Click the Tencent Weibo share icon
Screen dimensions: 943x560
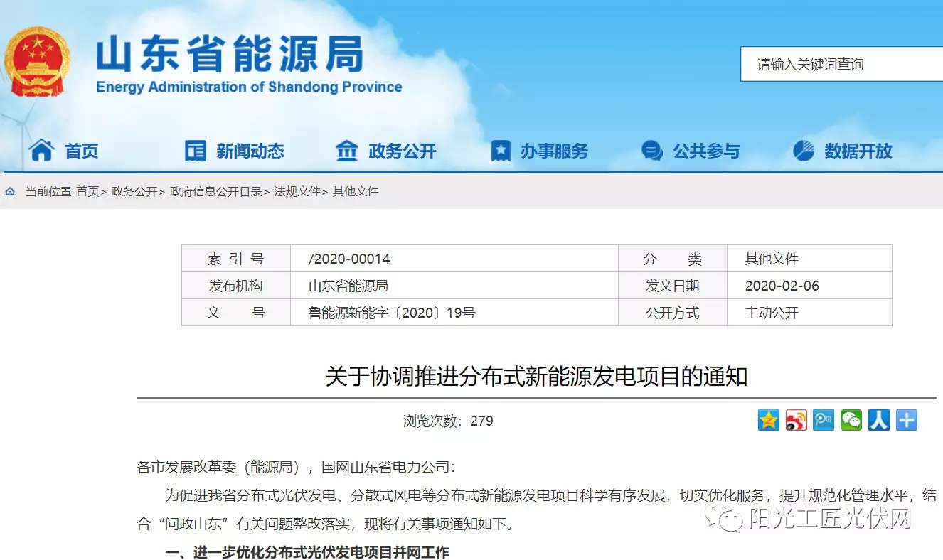[x=824, y=420]
